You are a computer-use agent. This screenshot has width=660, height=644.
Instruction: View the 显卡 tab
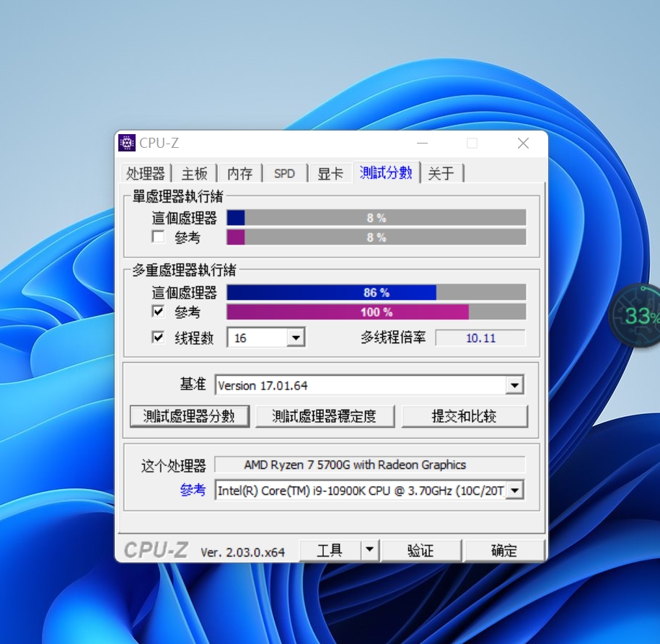tap(330, 173)
